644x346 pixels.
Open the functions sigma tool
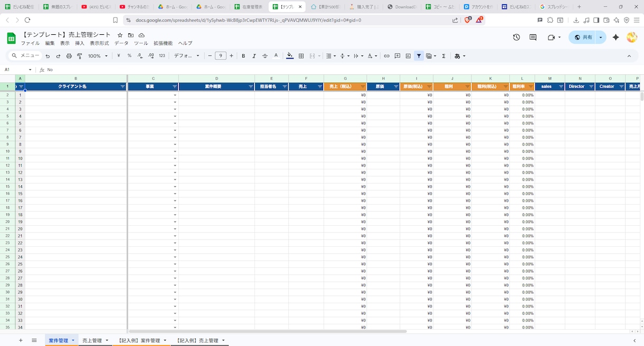(x=443, y=56)
